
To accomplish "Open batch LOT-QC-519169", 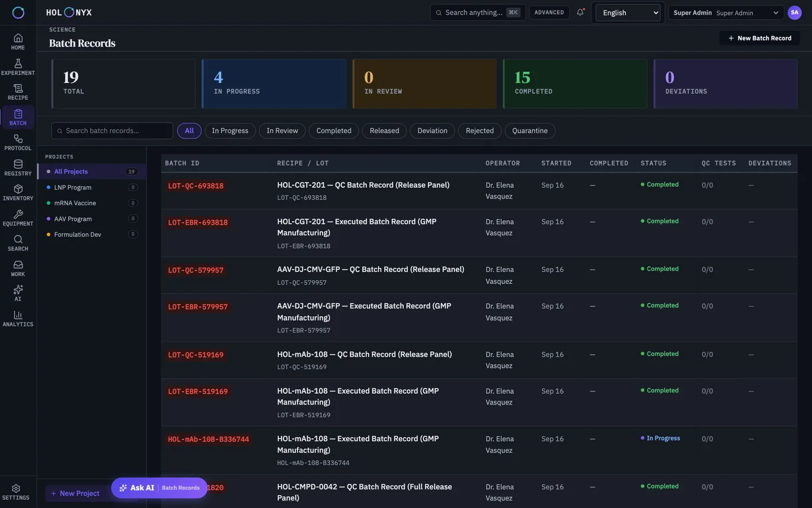I will (196, 355).
